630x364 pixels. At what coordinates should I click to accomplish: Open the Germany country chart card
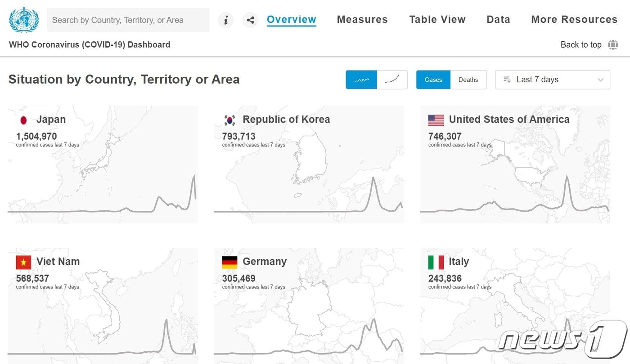click(309, 306)
